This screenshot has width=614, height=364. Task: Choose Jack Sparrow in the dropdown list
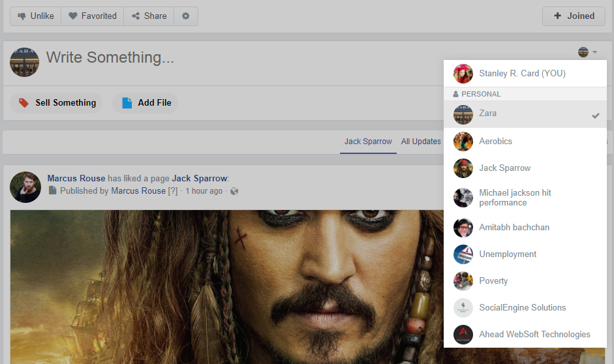tap(504, 168)
